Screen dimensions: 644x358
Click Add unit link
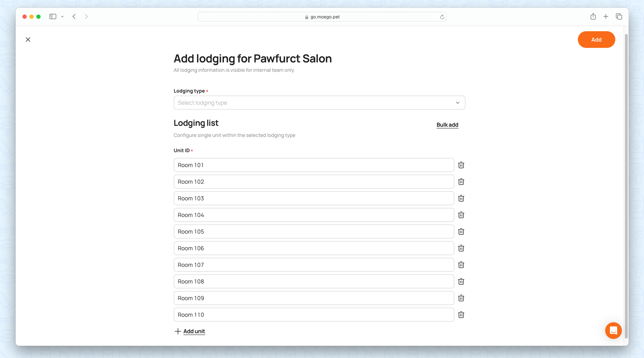tap(194, 331)
